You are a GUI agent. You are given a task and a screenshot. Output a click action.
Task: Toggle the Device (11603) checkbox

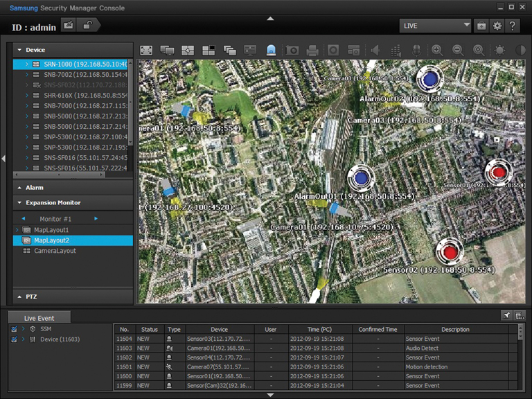tap(15, 339)
